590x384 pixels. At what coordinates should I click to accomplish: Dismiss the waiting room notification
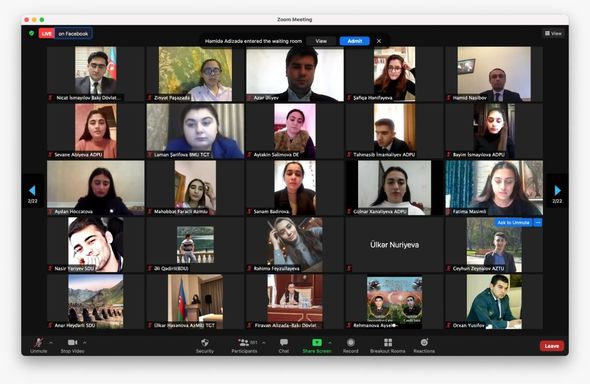point(379,41)
